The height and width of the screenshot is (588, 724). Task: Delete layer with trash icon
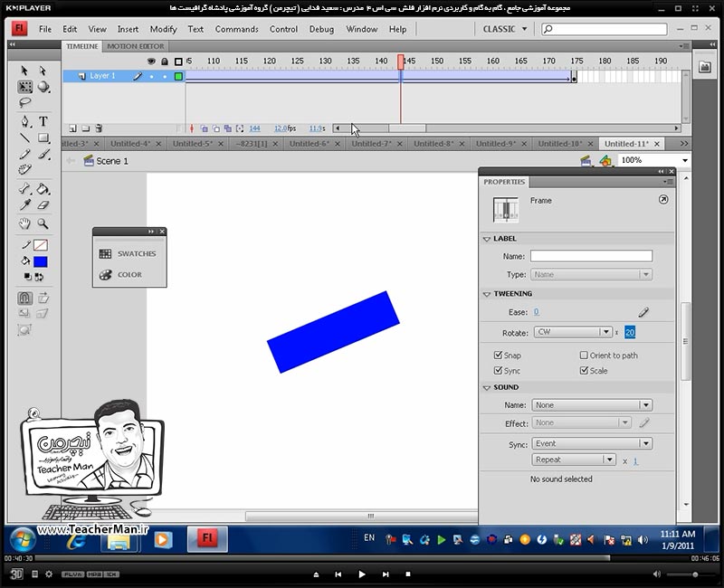pyautogui.click(x=99, y=128)
